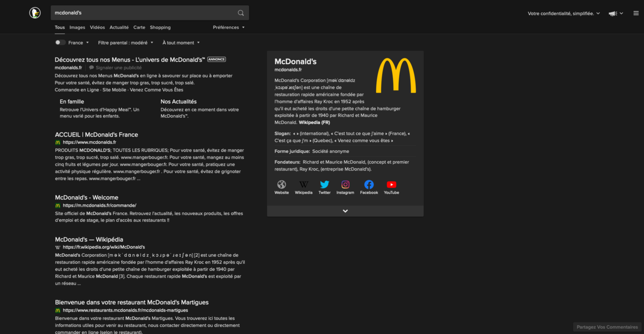Viewport: 644px width, 334px height.
Task: Click the search magnifier icon
Action: click(241, 13)
